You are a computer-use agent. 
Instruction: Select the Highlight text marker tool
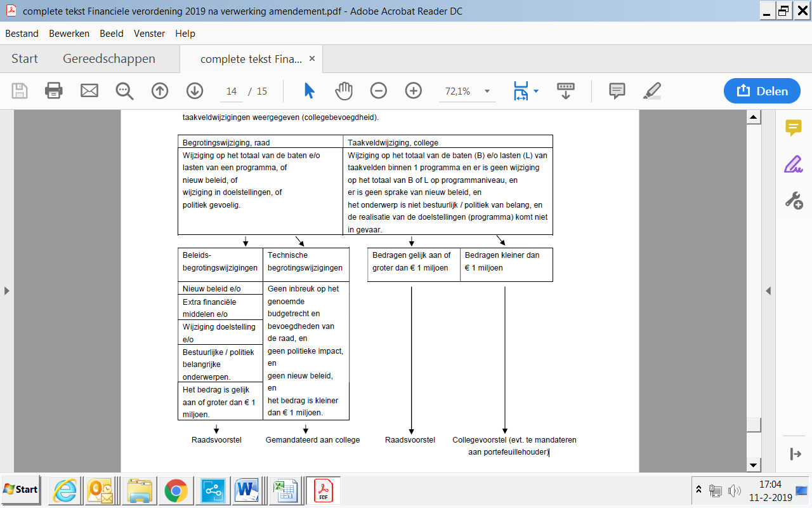tap(652, 91)
